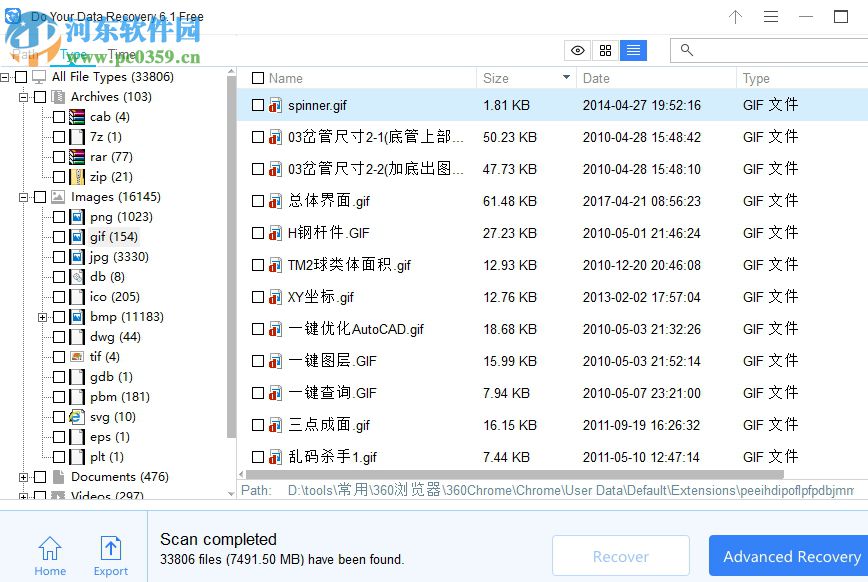Collapse the Archives tree node
Viewport: 868px width, 582px height.
point(26,97)
